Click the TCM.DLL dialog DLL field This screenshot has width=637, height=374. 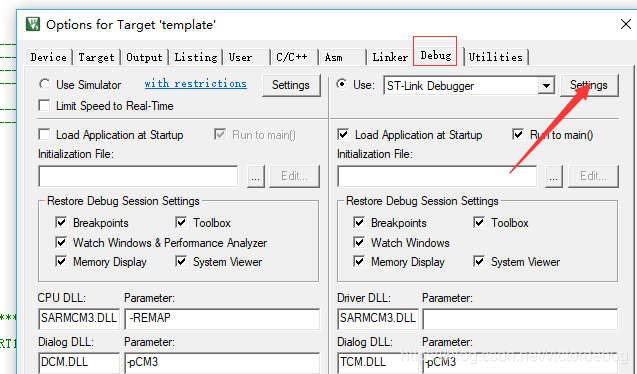coord(377,363)
